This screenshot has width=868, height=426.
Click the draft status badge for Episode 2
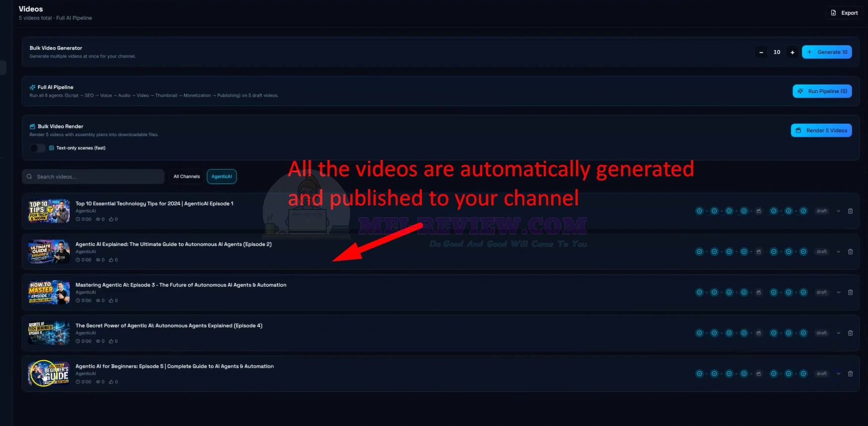822,251
